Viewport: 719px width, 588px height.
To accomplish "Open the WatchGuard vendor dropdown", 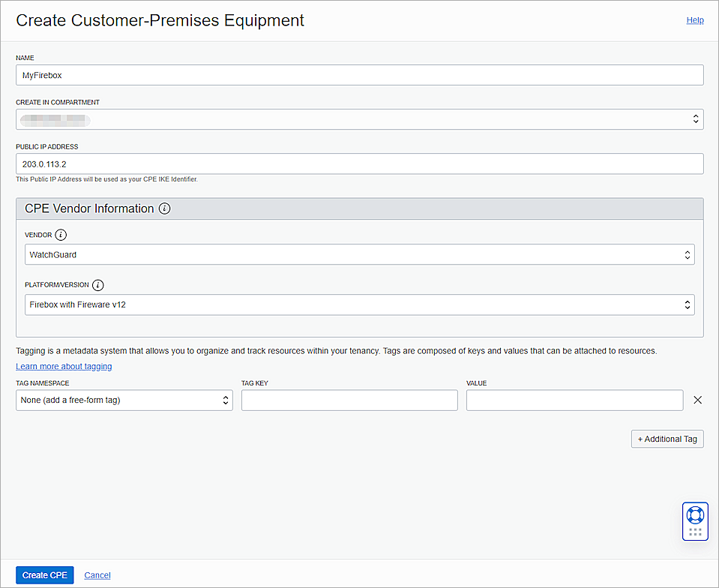I will (x=360, y=254).
